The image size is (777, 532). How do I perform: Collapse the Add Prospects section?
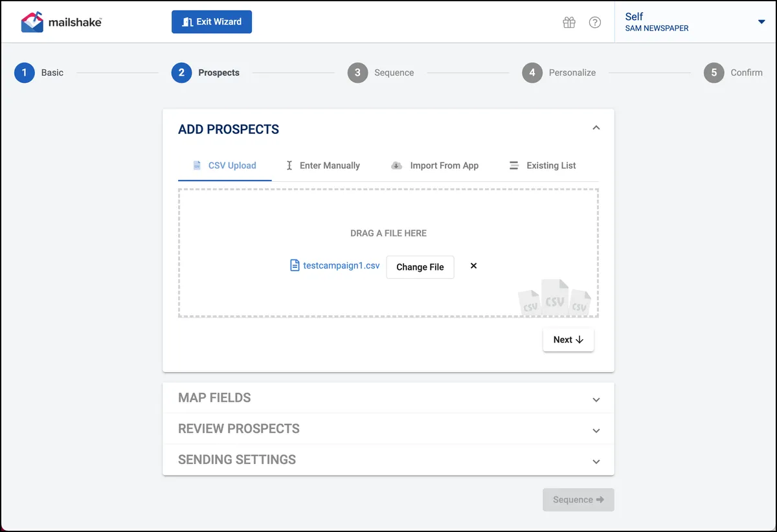click(596, 128)
